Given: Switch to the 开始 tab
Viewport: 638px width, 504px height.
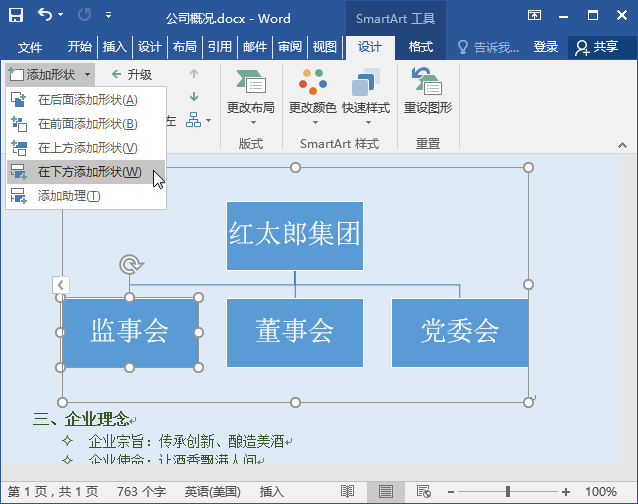Looking at the screenshot, I should point(79,47).
